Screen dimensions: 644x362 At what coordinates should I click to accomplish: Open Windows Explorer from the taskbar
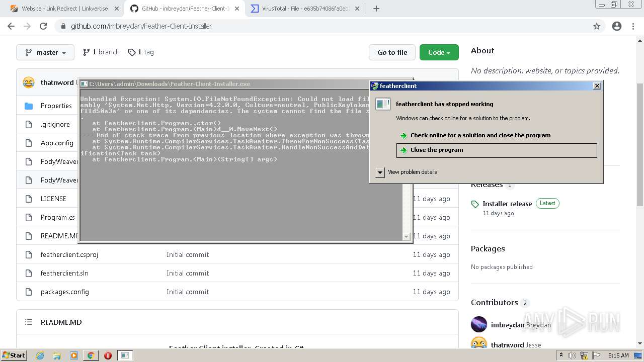pyautogui.click(x=57, y=355)
